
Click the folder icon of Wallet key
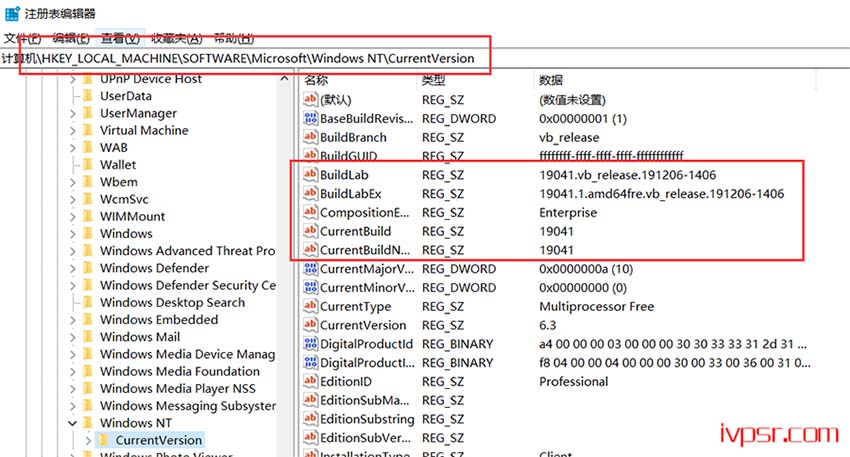[x=88, y=164]
